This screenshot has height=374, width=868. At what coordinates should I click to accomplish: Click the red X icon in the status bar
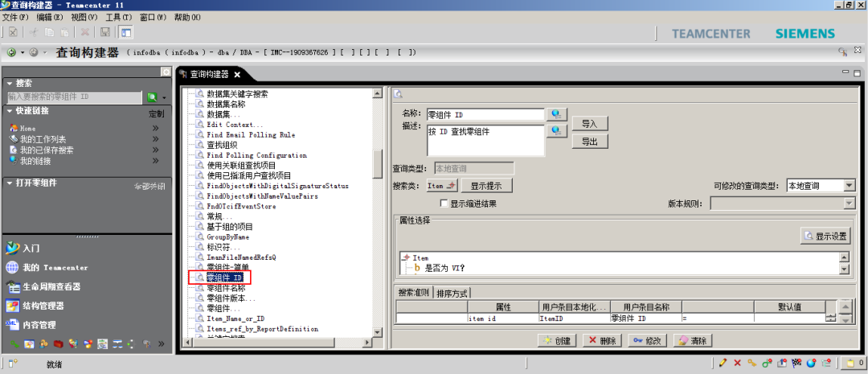[x=737, y=363]
